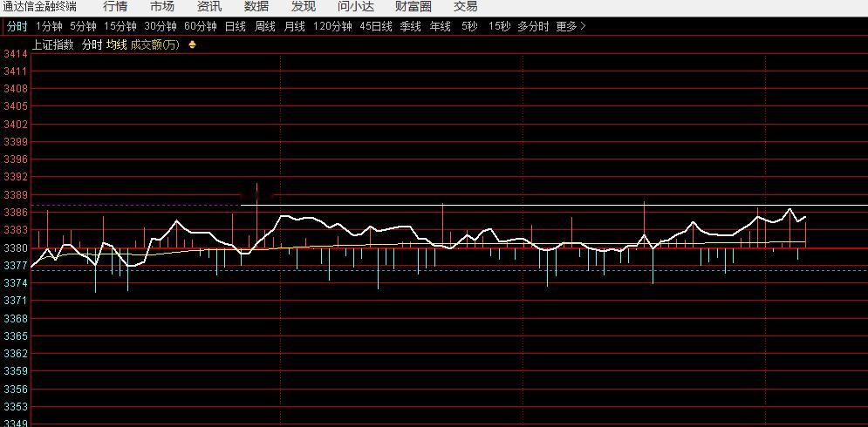Select the 分时 period tab

click(x=17, y=26)
